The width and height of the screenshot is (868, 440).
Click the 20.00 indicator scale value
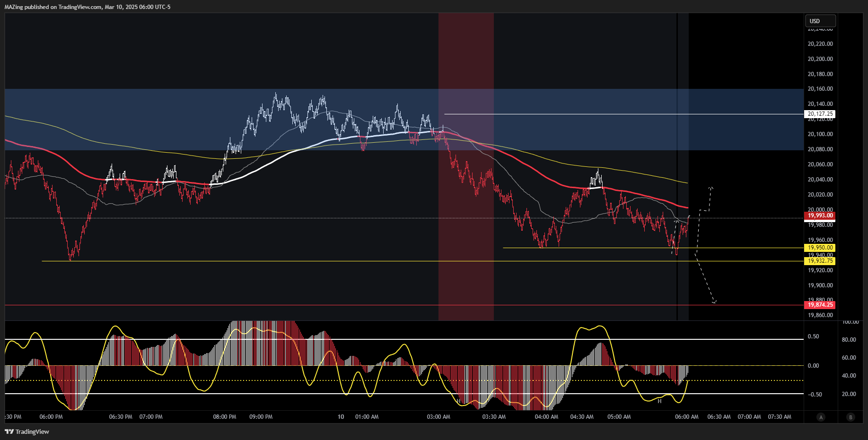[x=849, y=394]
